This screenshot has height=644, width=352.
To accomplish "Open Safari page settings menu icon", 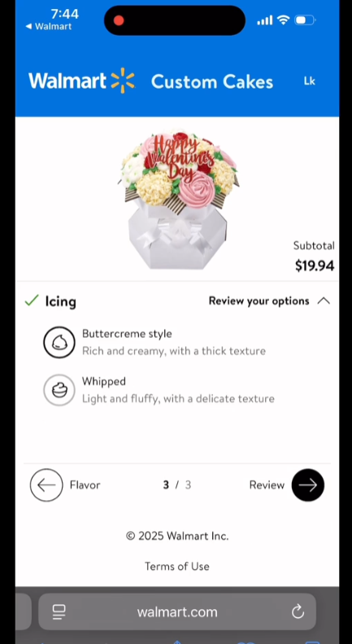I will pos(59,612).
